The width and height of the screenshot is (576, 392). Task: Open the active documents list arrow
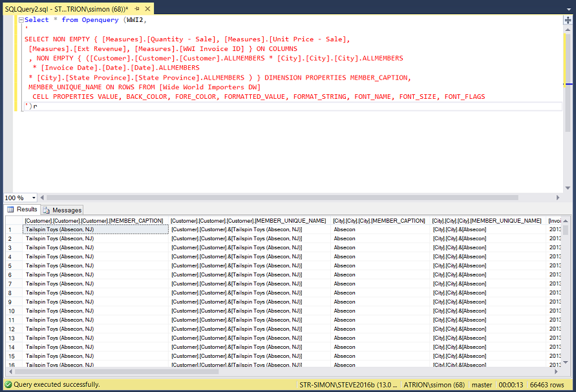pyautogui.click(x=568, y=7)
